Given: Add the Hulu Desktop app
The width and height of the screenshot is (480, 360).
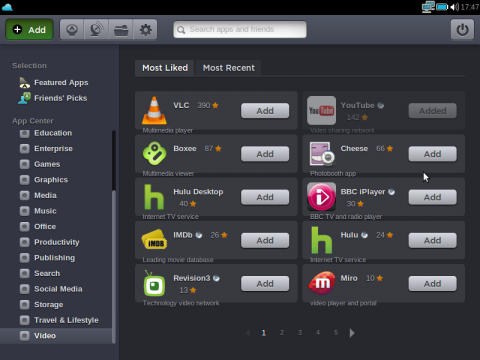Looking at the screenshot, I should click(x=265, y=197).
